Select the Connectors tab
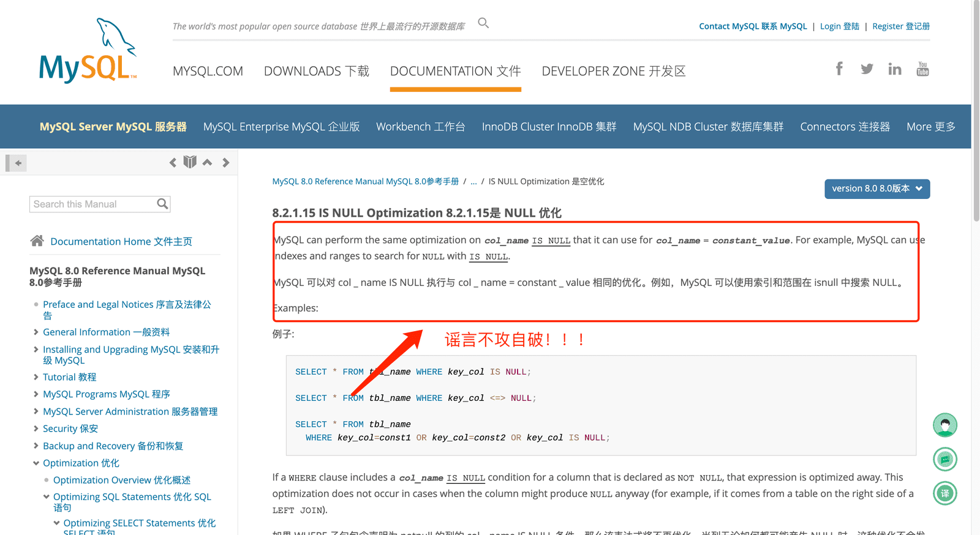The height and width of the screenshot is (535, 980). pos(845,127)
